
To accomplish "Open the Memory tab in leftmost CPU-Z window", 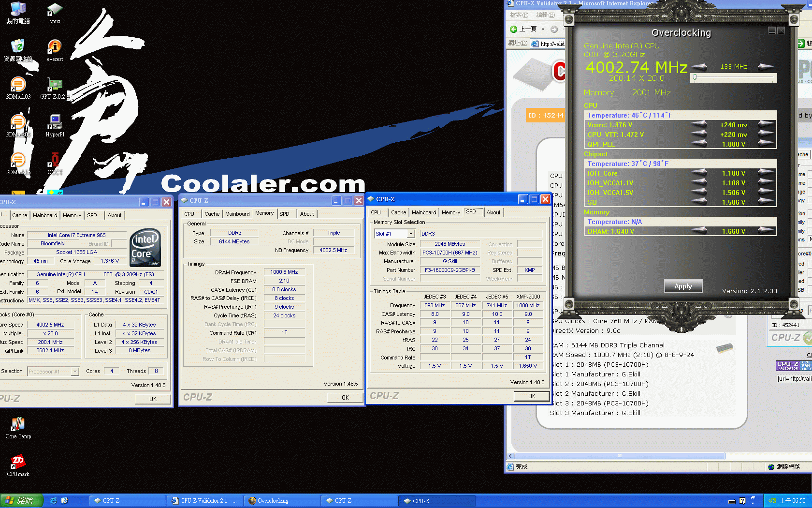I will [72, 215].
